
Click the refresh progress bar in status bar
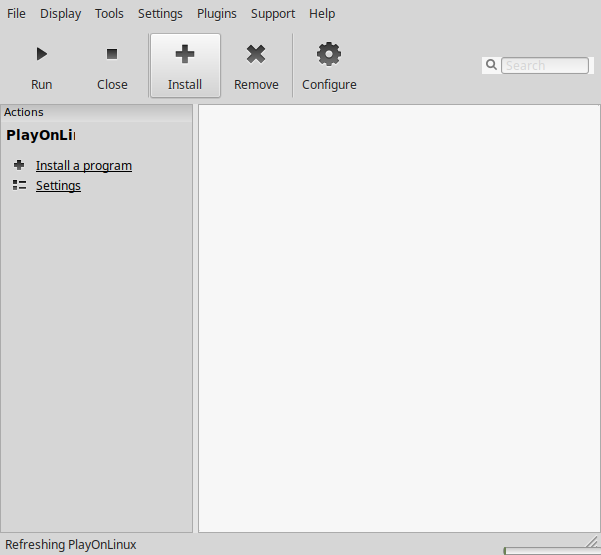(552, 551)
